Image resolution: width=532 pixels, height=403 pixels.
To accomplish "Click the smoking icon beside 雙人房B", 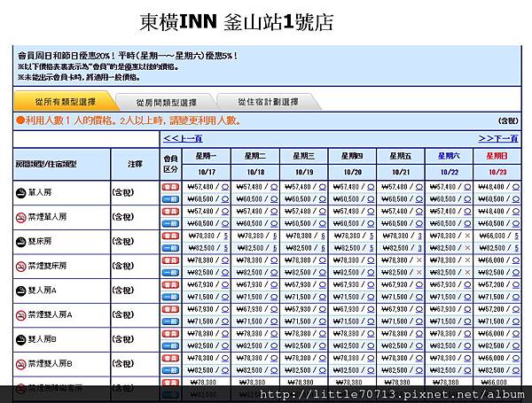I will [20, 339].
